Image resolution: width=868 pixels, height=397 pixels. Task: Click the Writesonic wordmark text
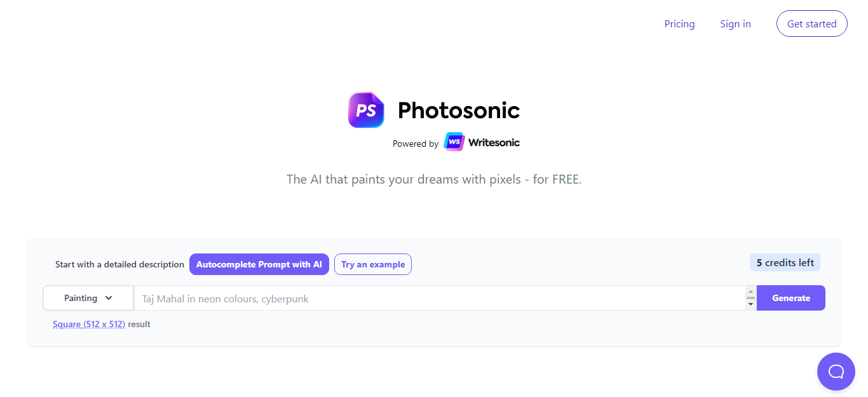coord(494,142)
